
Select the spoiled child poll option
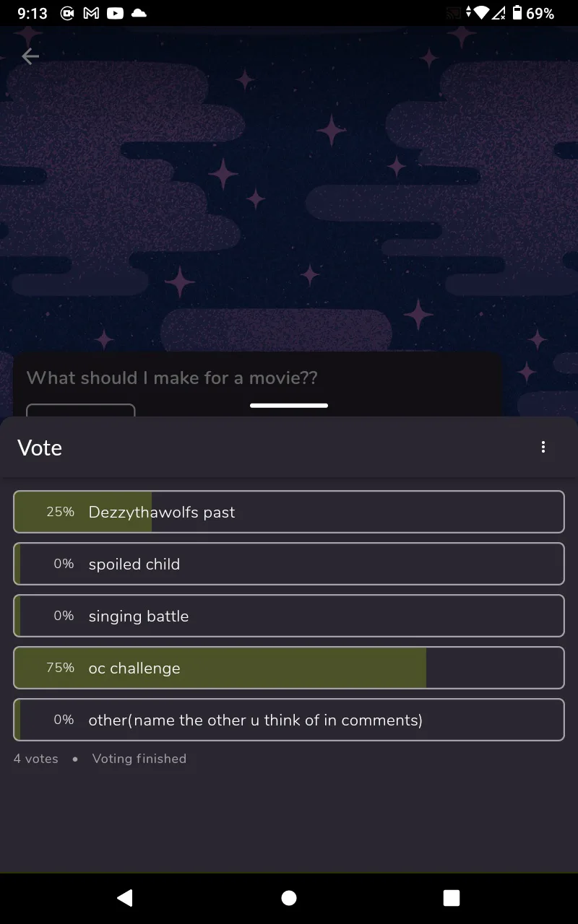pyautogui.click(x=289, y=564)
